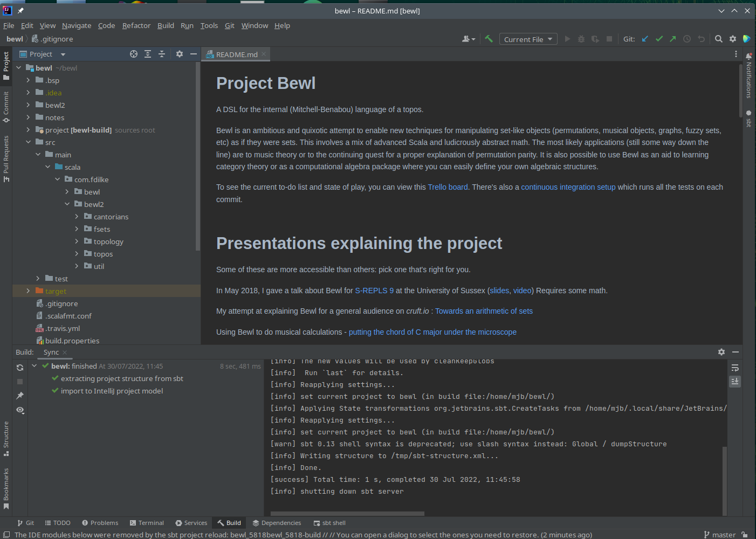Select .travis.yml in the project tree
Viewport: 756px width, 539px height.
(58, 328)
